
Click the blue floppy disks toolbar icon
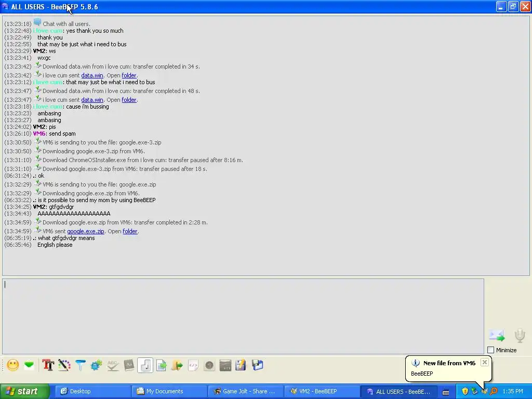[x=258, y=365]
